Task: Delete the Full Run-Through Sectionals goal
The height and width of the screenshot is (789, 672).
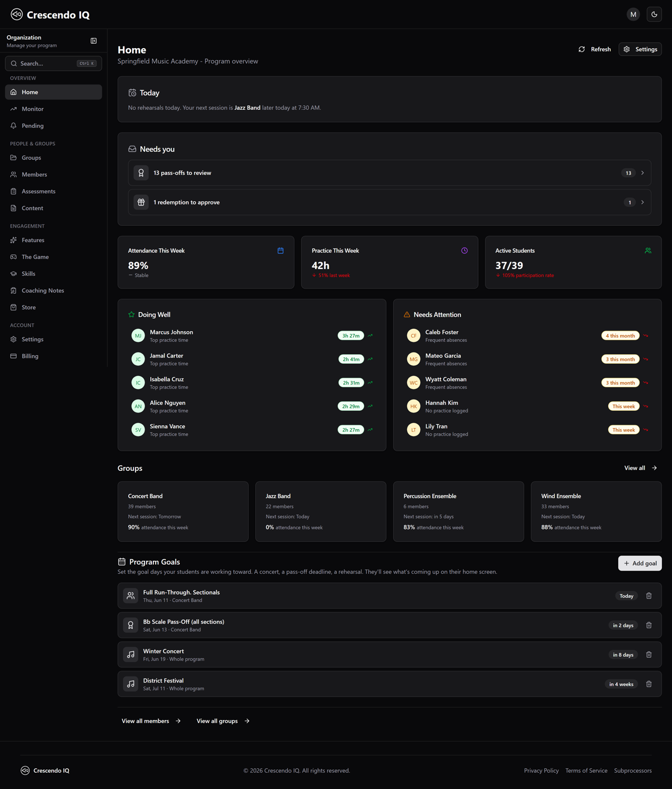Action: pyautogui.click(x=649, y=596)
